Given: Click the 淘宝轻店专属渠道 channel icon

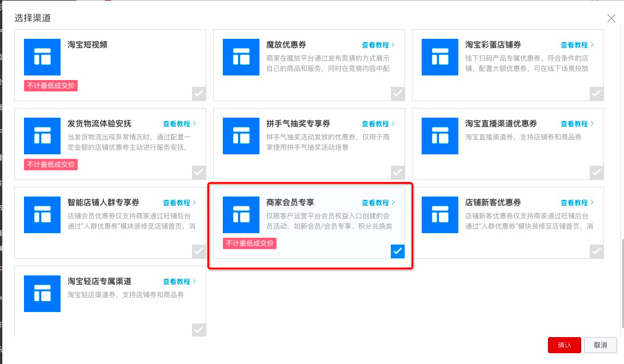Looking at the screenshot, I should (x=42, y=294).
